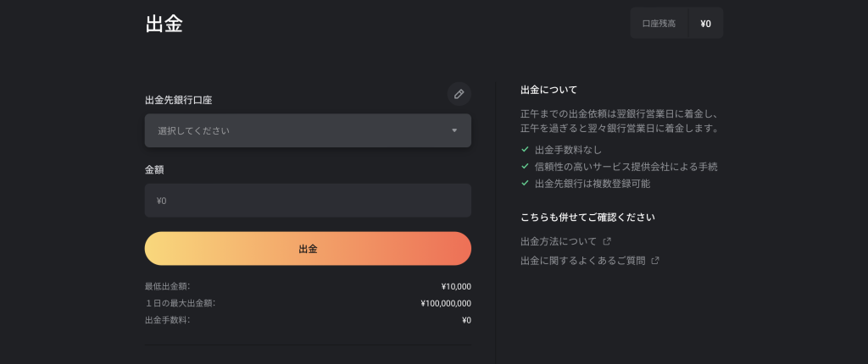Click the 出金手数料 fee row ¥0 value
Image resolution: width=868 pixels, height=364 pixels.
(466, 320)
